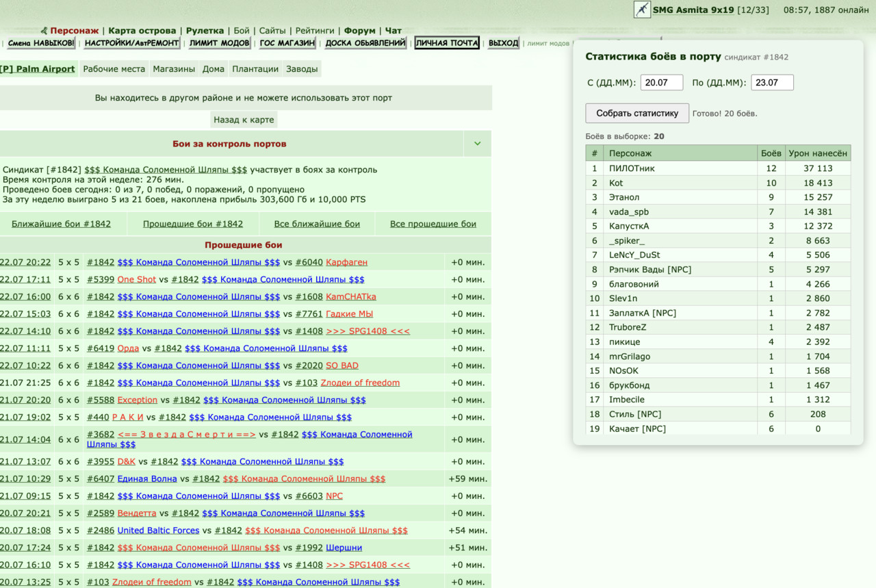Open the ГОС МАГАЗИН button

point(287,43)
